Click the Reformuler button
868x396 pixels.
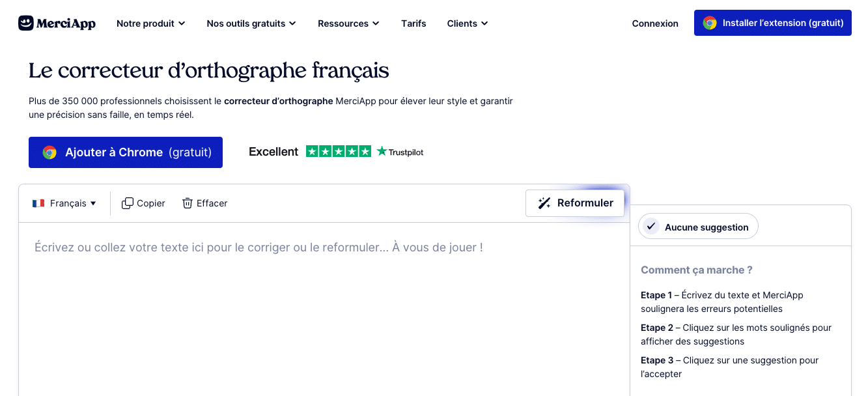coord(574,203)
